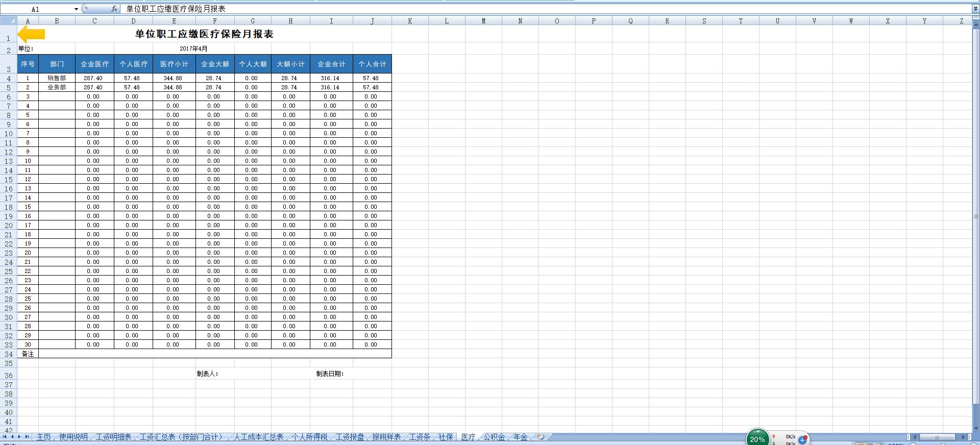Image resolution: width=980 pixels, height=445 pixels.
Task: Click the 大额小计 header cell
Action: pyautogui.click(x=290, y=64)
